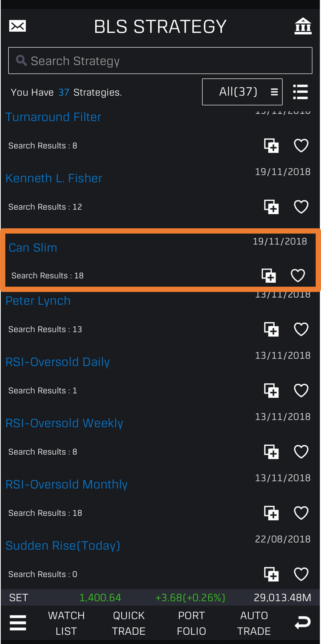321x644 pixels.
Task: Click the add-copy icon for Can Slim
Action: (x=269, y=275)
